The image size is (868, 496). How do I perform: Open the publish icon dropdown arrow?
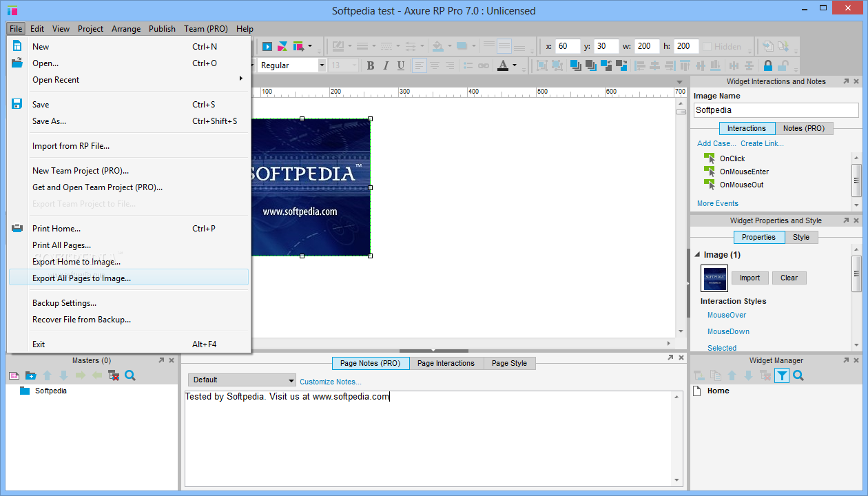(x=310, y=46)
